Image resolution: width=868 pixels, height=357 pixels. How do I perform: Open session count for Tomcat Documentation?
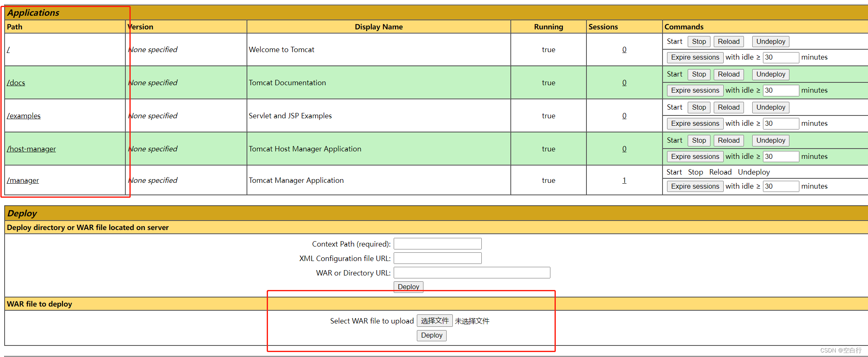(x=624, y=83)
